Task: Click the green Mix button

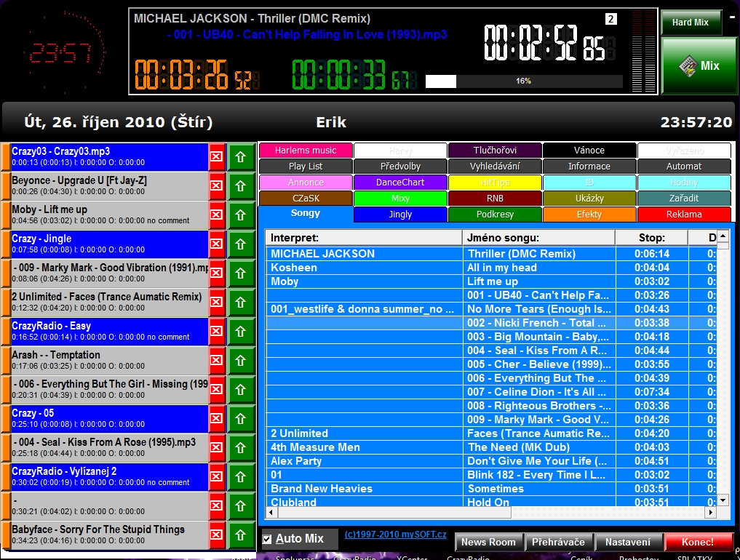Action: pyautogui.click(x=699, y=66)
